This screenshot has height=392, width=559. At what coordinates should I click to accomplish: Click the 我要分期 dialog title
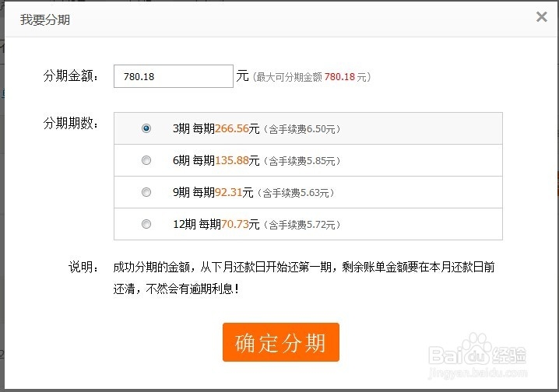[x=45, y=19]
